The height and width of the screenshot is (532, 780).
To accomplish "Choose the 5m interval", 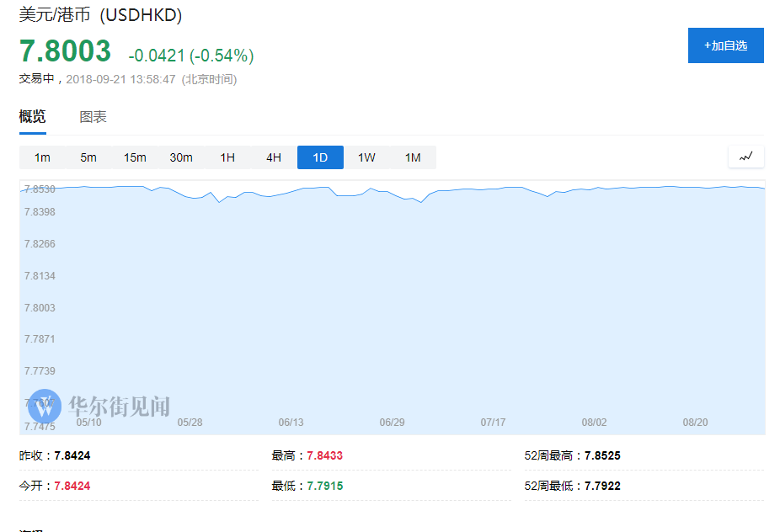I will (88, 157).
